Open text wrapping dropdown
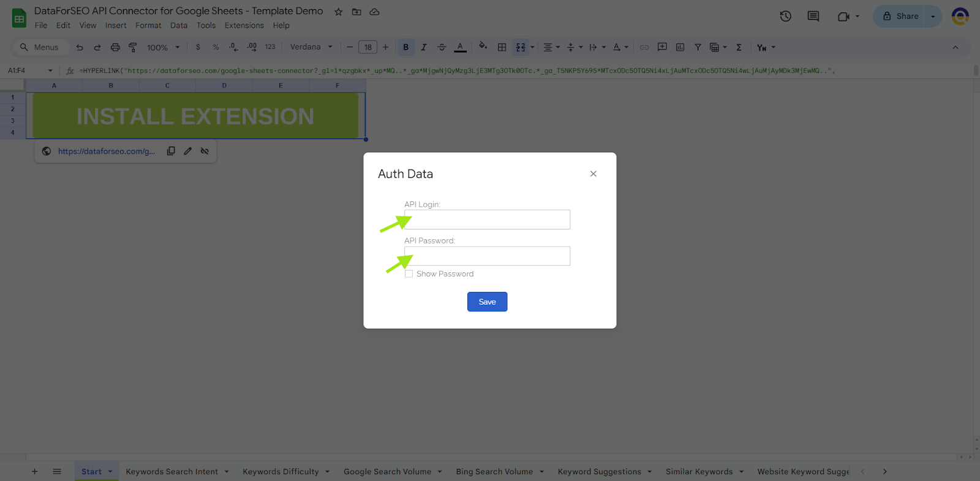Screen dimensions: 980x481 (x=597, y=47)
